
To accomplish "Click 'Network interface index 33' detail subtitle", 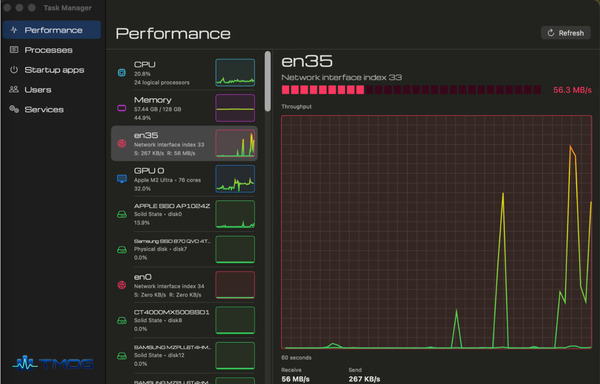I will [x=342, y=77].
